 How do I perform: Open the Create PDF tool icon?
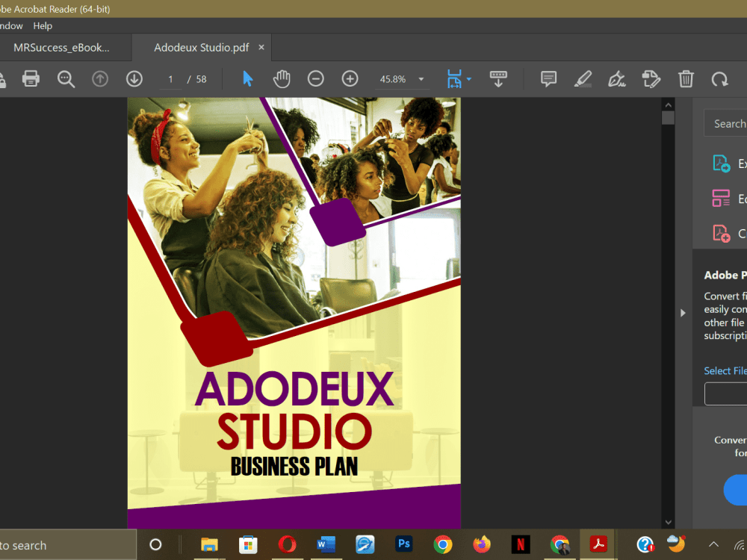point(721,233)
